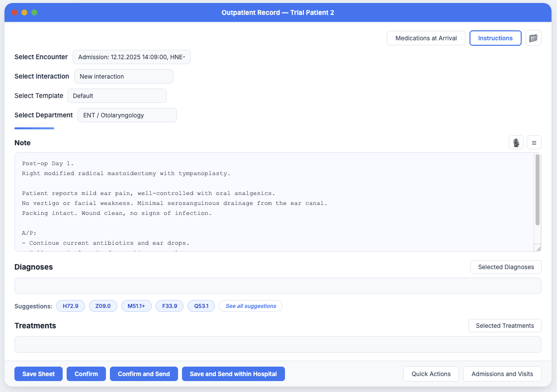The width and height of the screenshot is (557, 392).
Task: Open the Select Template dropdown
Action: point(117,96)
